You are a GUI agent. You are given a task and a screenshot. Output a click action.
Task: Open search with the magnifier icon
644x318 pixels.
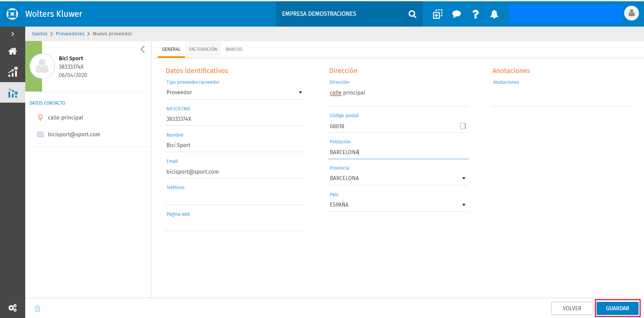pos(412,14)
